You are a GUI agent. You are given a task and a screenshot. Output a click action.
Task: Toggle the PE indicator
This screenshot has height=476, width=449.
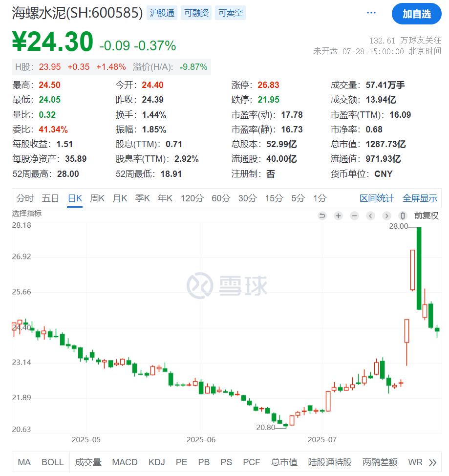[x=181, y=462]
